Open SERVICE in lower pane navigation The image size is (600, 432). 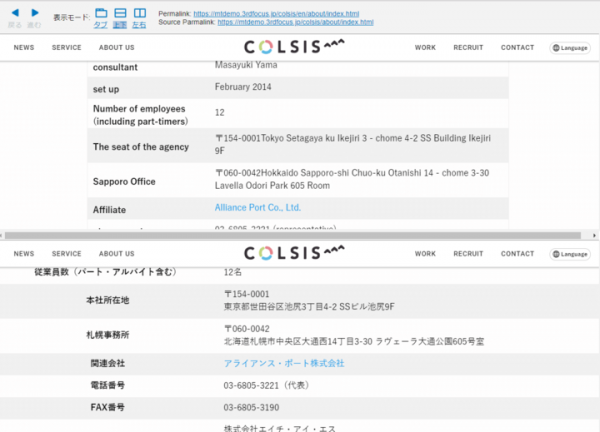click(x=67, y=254)
